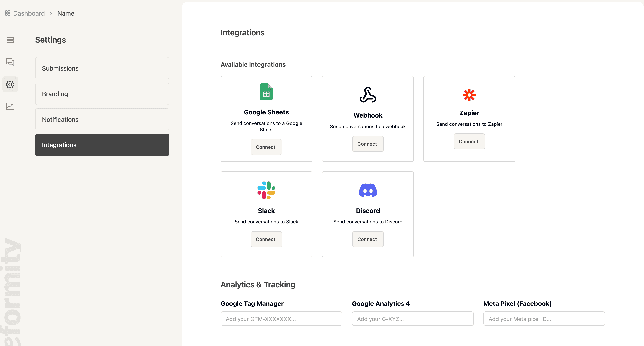644x346 pixels.
Task: Click the grid icon beside Dashboard
Action: coord(8,13)
